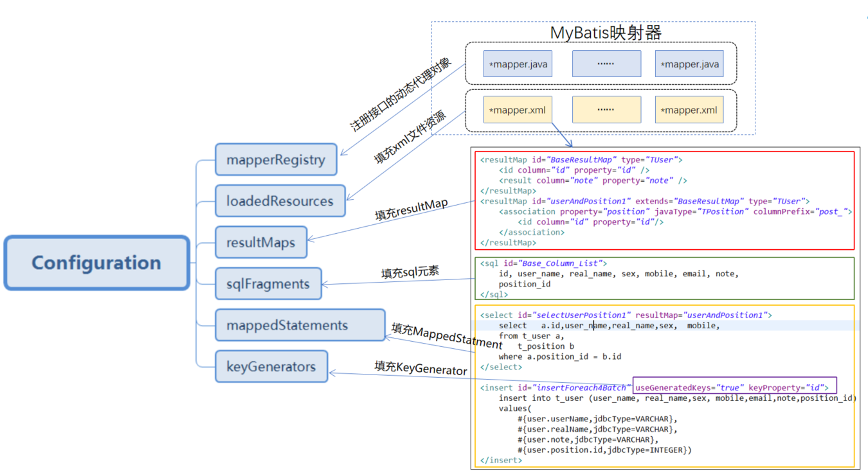The width and height of the screenshot is (868, 476).
Task: Select the yellow box with dots
Action: (606, 109)
